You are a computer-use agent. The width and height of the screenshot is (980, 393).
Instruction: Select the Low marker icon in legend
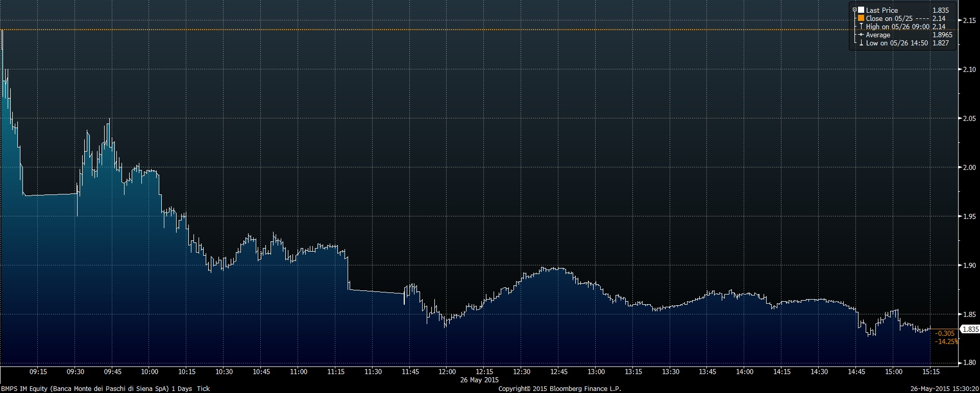click(861, 43)
